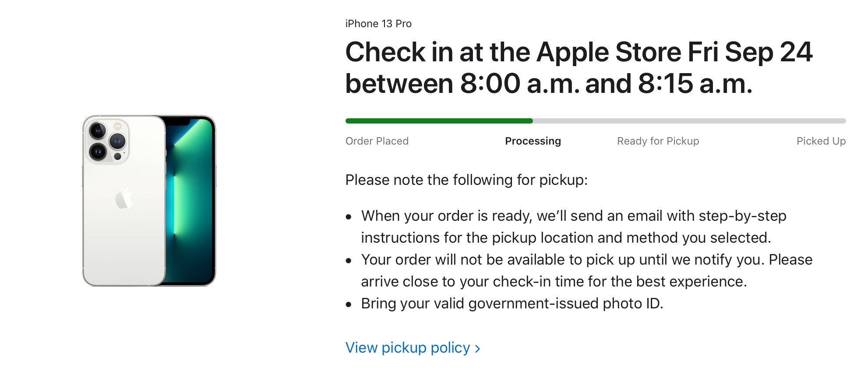The height and width of the screenshot is (382, 868).
Task: Select the Order Placed status step
Action: [x=377, y=141]
